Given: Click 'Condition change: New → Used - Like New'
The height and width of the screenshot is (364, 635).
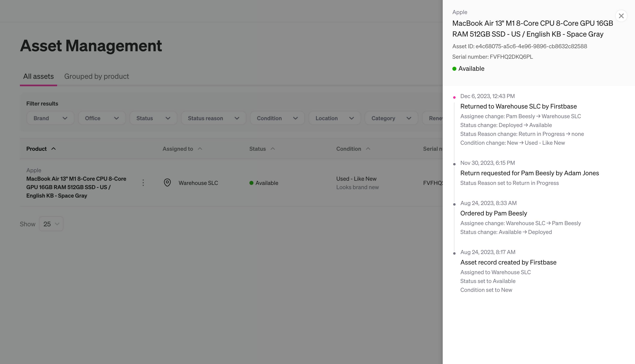Looking at the screenshot, I should (513, 143).
